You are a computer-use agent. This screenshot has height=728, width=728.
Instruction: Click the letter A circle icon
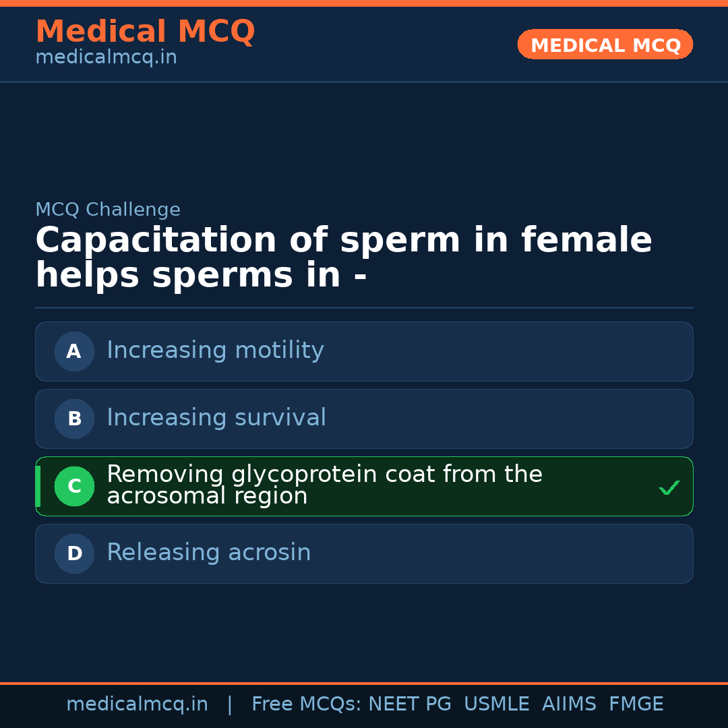pos(74,351)
